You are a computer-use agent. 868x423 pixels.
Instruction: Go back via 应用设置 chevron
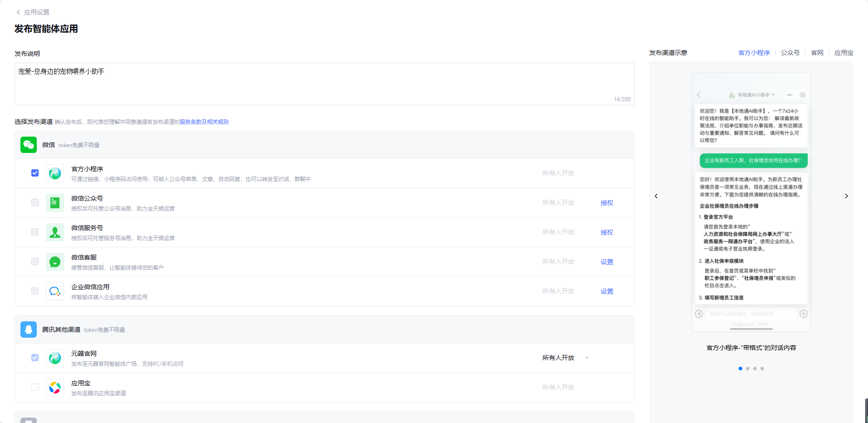tap(18, 12)
